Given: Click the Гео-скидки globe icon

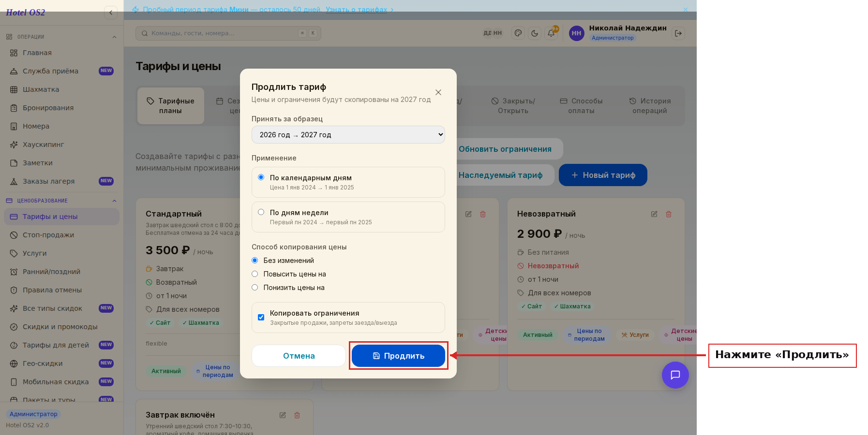Looking at the screenshot, I should tap(14, 363).
